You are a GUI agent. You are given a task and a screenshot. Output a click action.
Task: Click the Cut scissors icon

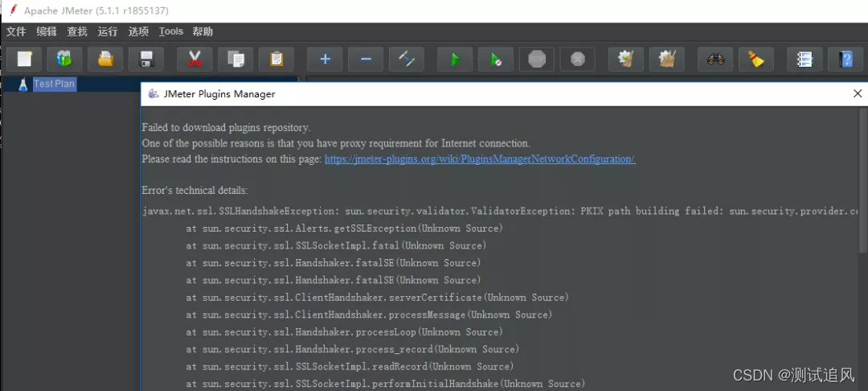point(194,59)
